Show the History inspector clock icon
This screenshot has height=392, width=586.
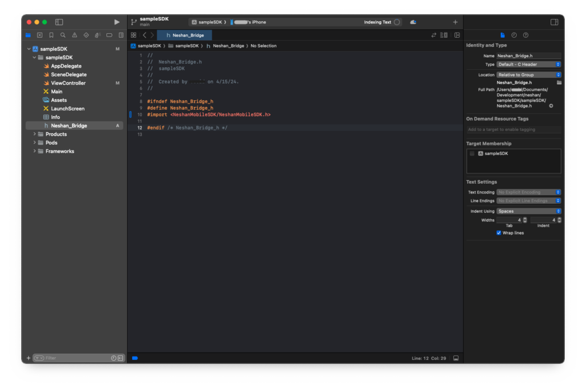click(x=514, y=35)
